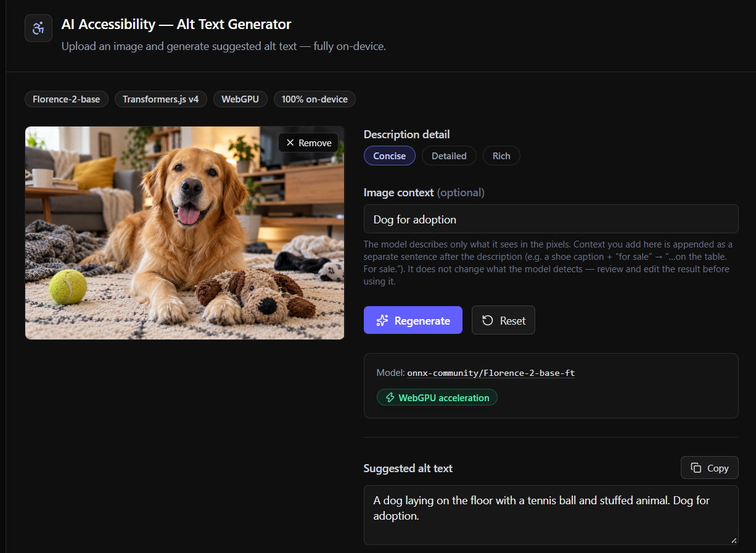
Task: Open the onnx-community/Florence-2-base-ft model link
Action: 491,373
